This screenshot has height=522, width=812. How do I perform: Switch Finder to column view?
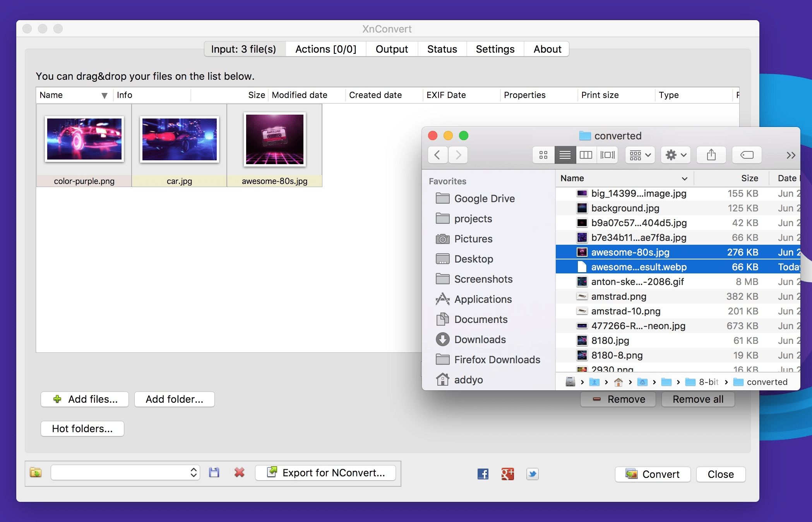(586, 155)
